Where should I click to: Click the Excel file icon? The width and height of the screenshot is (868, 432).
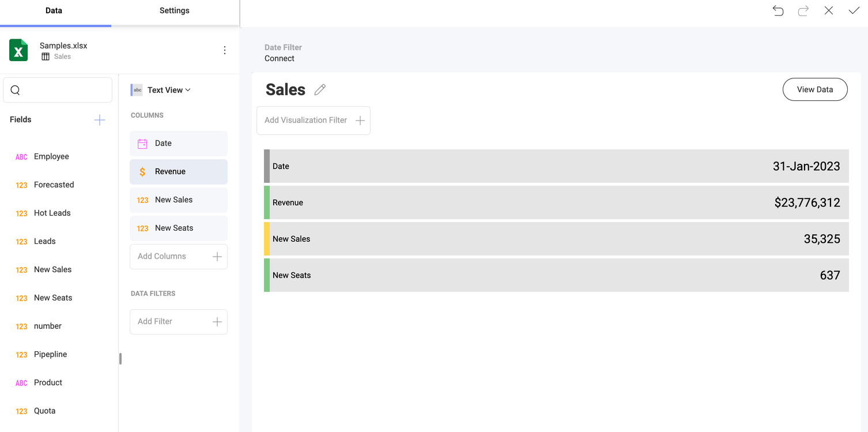tap(18, 50)
